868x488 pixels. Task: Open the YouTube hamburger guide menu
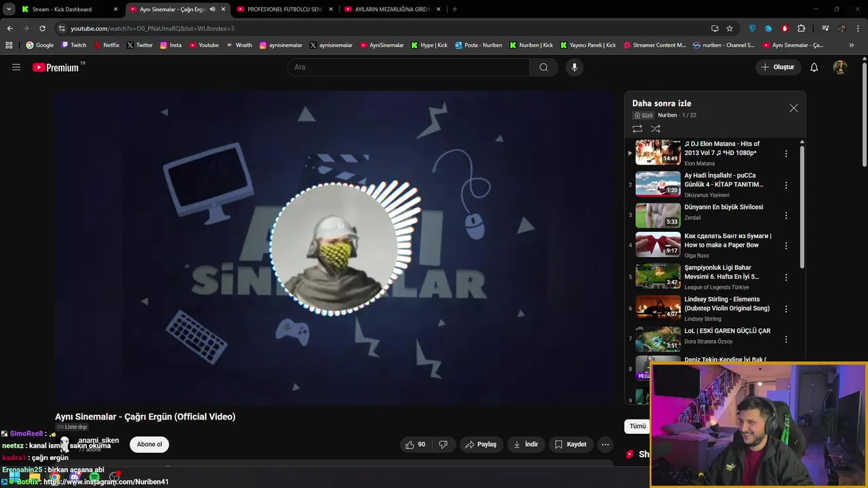[16, 67]
